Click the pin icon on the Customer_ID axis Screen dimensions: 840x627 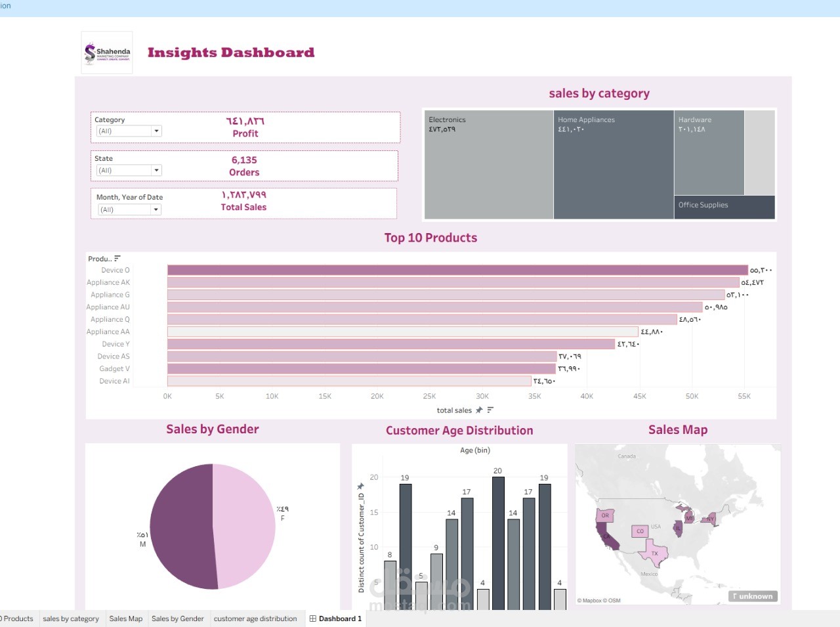(x=359, y=486)
